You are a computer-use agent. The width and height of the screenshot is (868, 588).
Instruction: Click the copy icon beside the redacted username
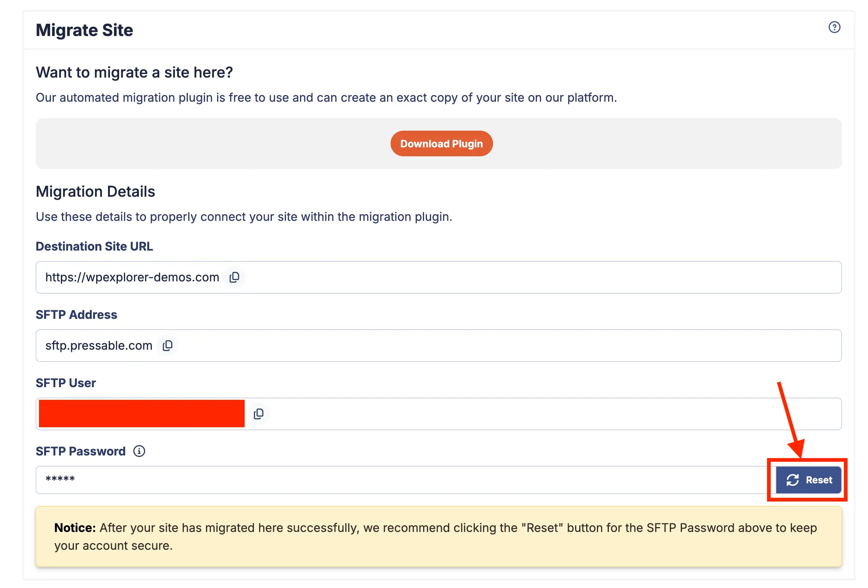(x=259, y=414)
